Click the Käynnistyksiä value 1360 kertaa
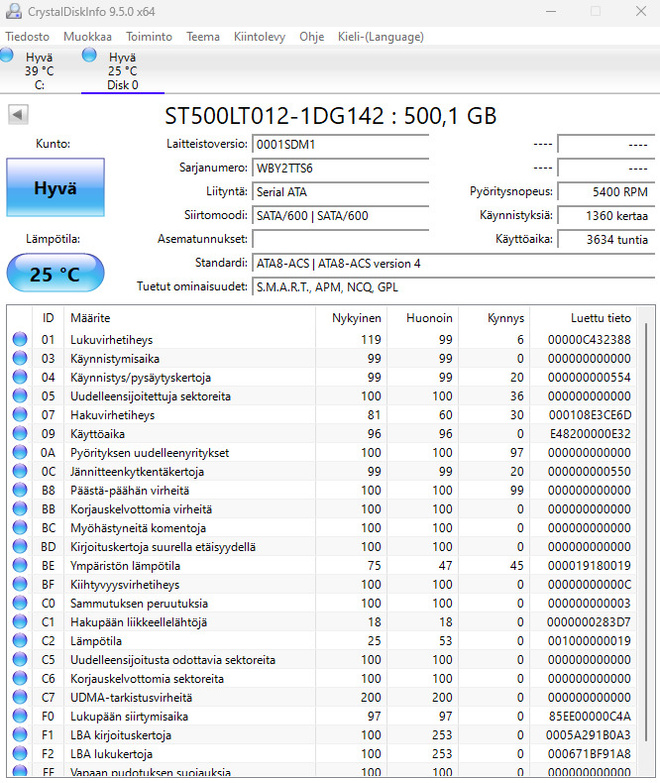Screen dimensions: 660x783 [606, 216]
